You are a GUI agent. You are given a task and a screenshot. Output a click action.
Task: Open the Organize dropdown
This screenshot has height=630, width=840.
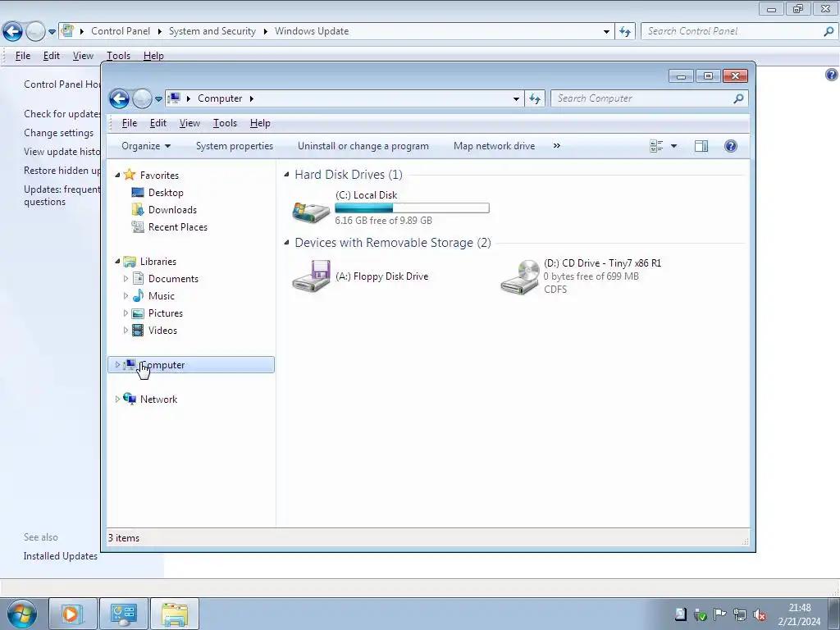(146, 146)
